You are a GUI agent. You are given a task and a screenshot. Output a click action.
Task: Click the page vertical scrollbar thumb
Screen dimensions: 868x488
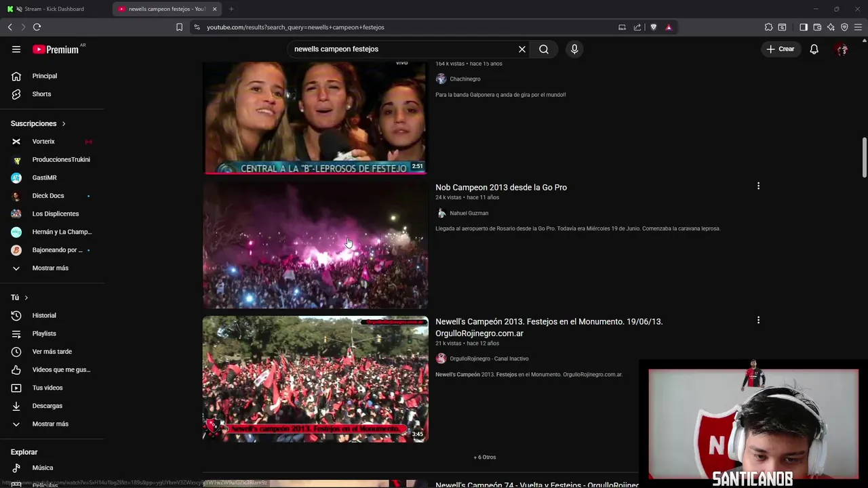(864, 157)
